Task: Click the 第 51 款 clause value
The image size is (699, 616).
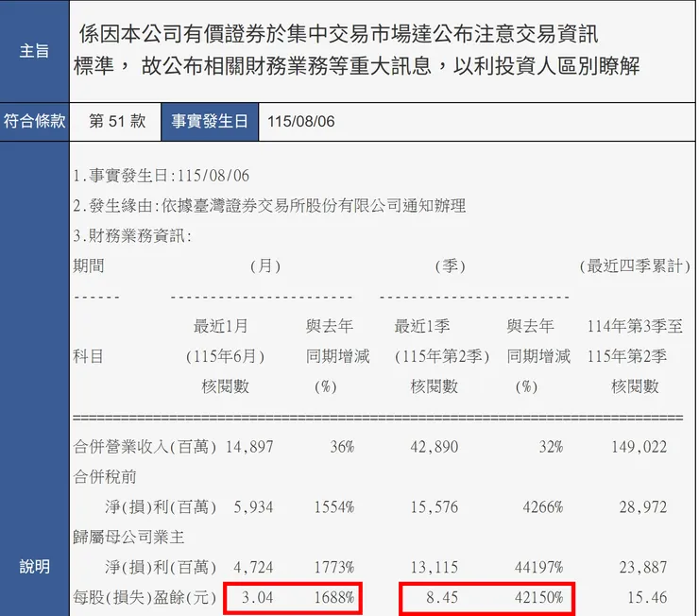Action: pyautogui.click(x=117, y=121)
